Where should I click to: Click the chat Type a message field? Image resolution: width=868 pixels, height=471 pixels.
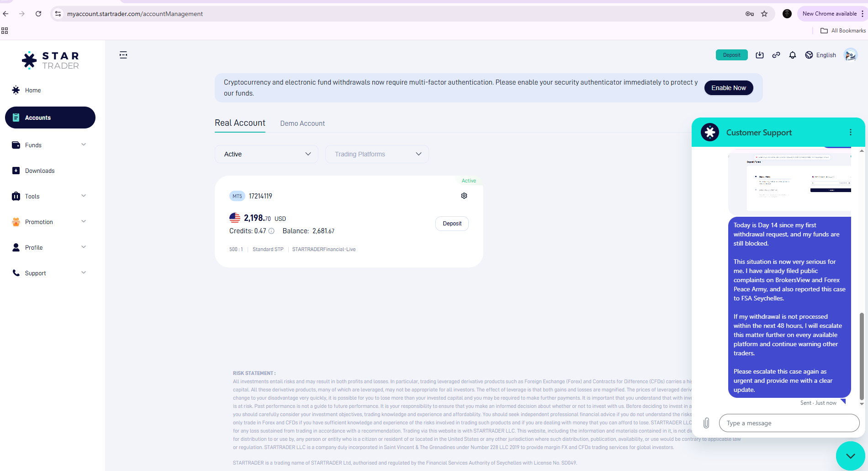(789, 423)
